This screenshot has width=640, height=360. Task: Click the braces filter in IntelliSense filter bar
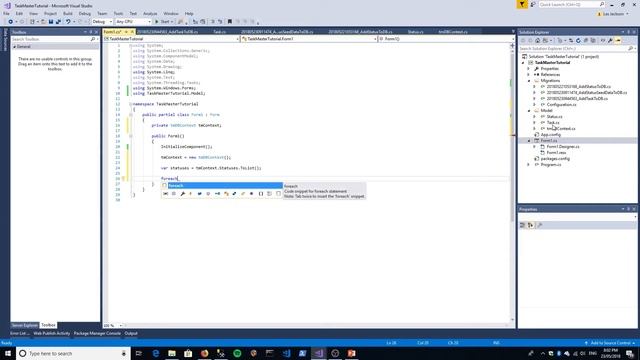coord(260,194)
